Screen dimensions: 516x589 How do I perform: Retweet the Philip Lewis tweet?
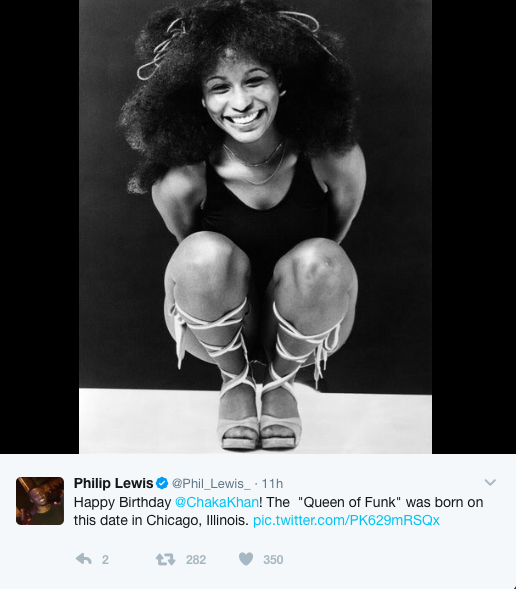(x=166, y=559)
